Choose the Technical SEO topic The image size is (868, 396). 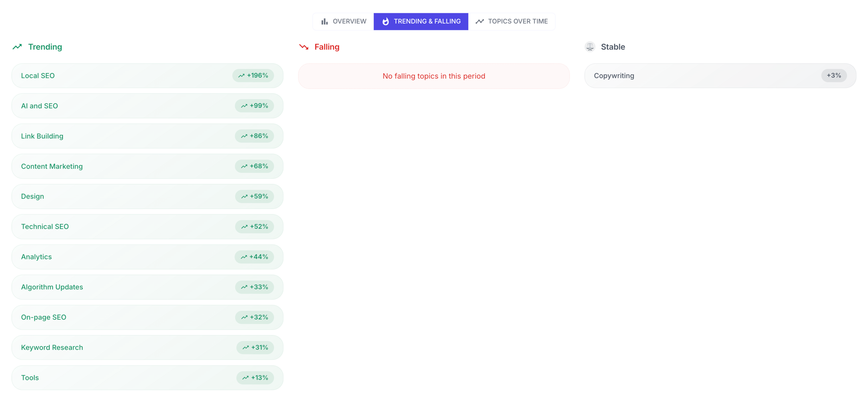(x=148, y=227)
